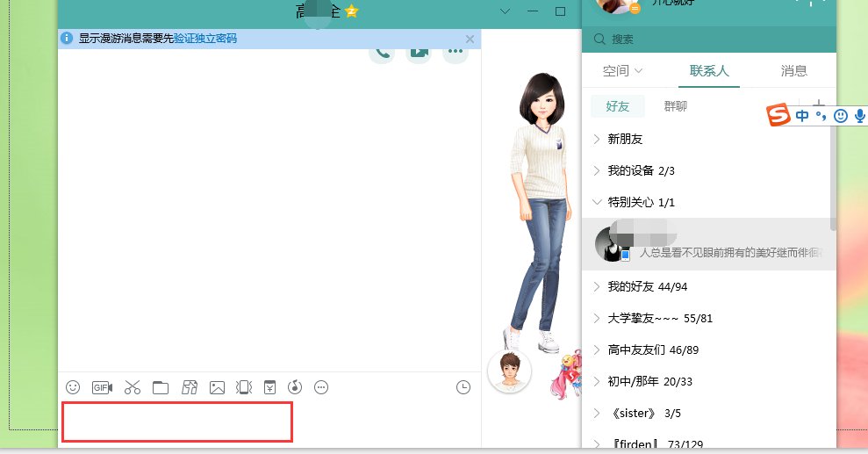Open message history clock icon
The width and height of the screenshot is (868, 454).
pos(463,387)
